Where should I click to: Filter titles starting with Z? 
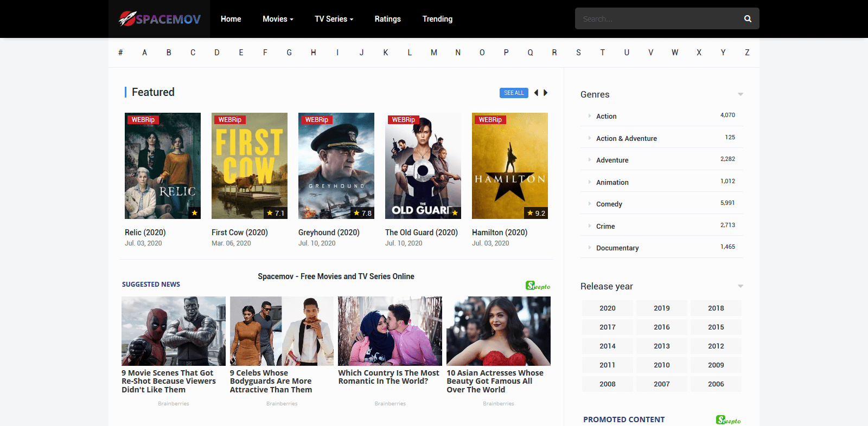(747, 53)
